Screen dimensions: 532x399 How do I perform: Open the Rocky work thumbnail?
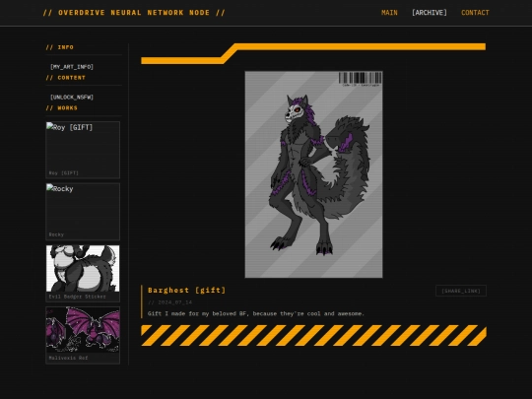pyautogui.click(x=83, y=212)
